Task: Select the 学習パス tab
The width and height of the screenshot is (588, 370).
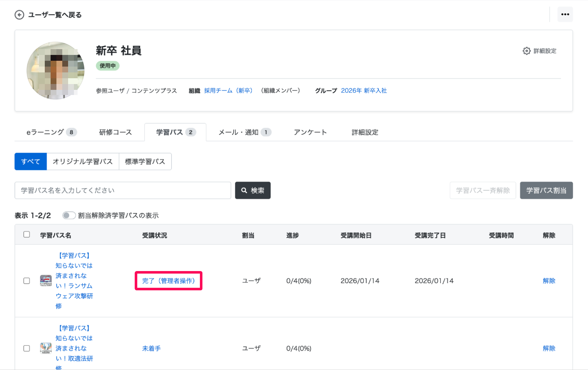Action: pos(175,132)
